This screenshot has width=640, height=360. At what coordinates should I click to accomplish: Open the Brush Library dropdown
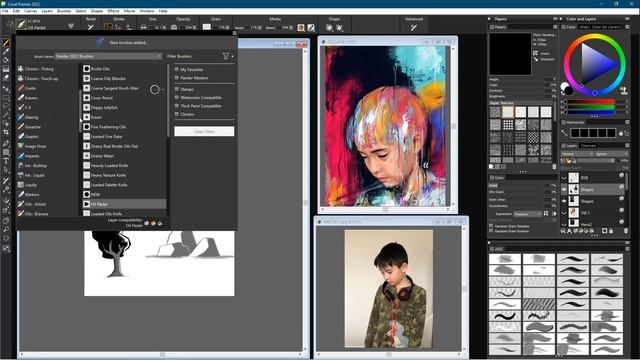point(108,56)
